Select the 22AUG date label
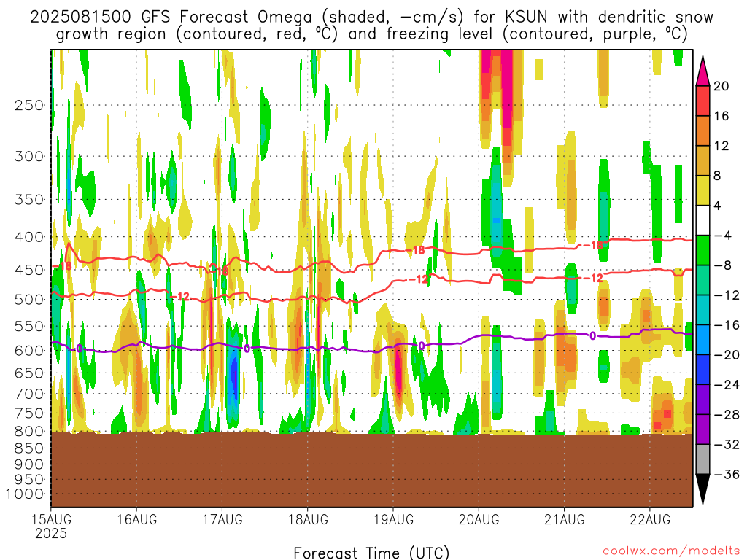Screen dimensions: 747x560 coord(650,519)
